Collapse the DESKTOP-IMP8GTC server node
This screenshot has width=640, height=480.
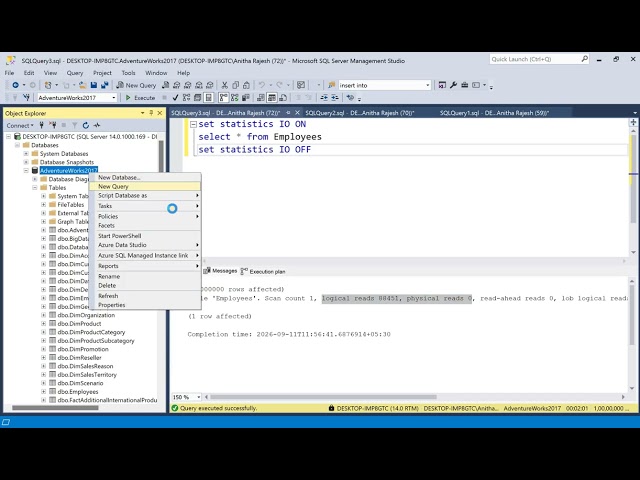pyautogui.click(x=9, y=136)
